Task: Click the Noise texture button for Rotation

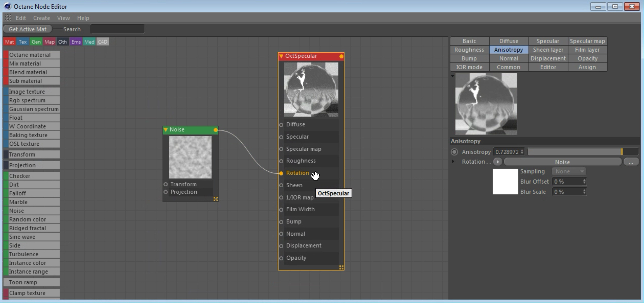Action: [x=563, y=162]
